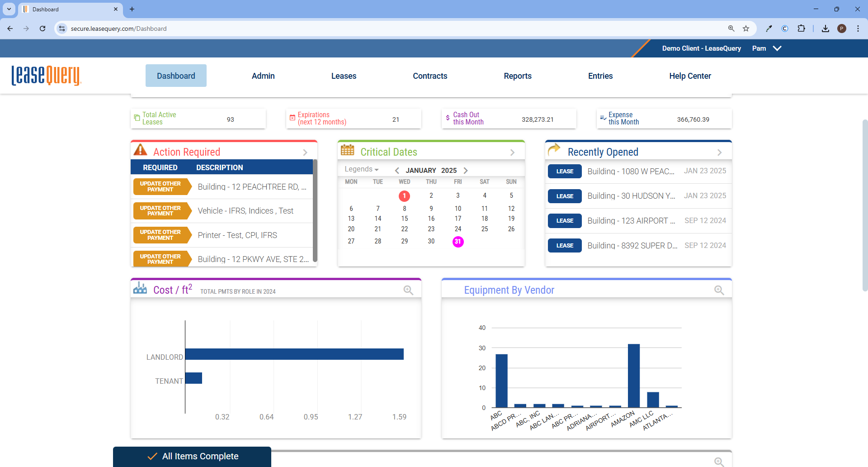
Task: Click the Critical Dates calendar icon
Action: coord(347,150)
